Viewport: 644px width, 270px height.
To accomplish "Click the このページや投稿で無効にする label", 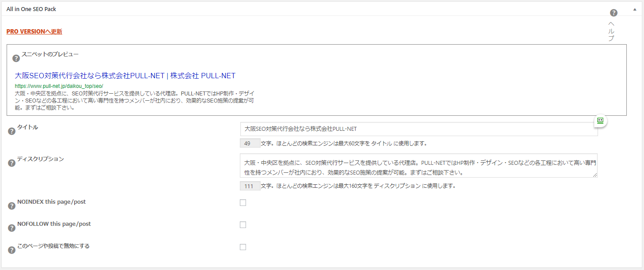I will point(53,246).
